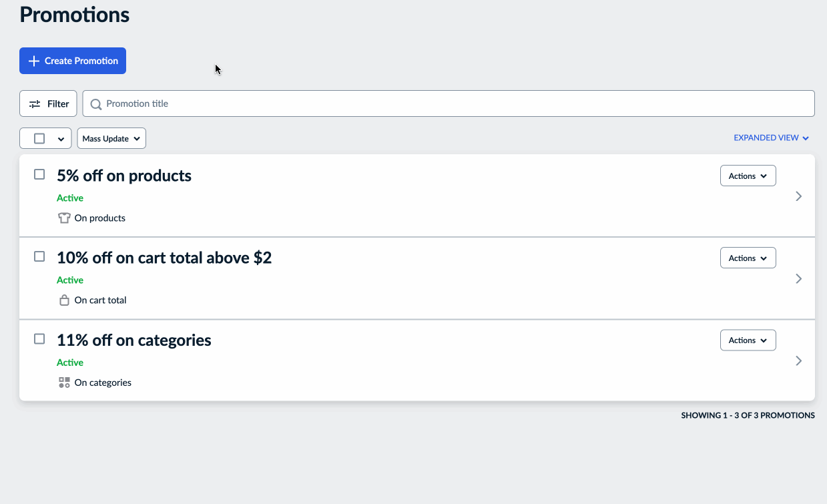This screenshot has width=827, height=504.
Task: Expand the Mass Update dropdown
Action: coord(111,139)
